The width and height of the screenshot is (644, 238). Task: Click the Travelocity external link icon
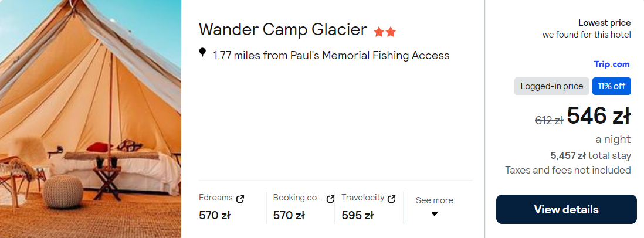(392, 199)
